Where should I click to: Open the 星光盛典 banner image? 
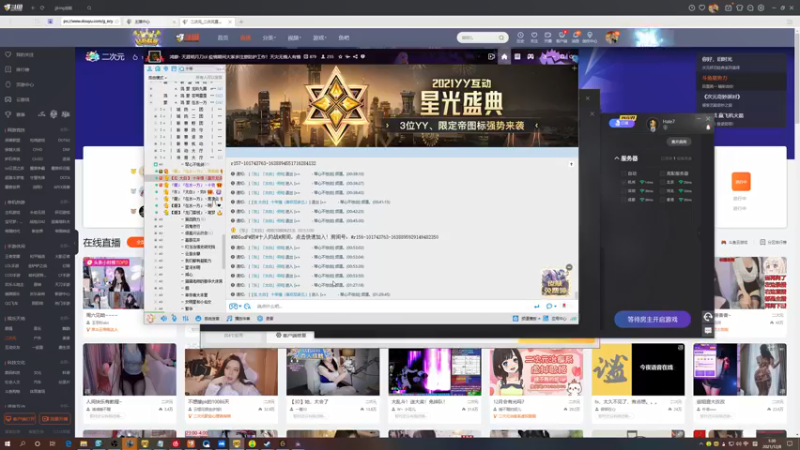click(x=402, y=106)
